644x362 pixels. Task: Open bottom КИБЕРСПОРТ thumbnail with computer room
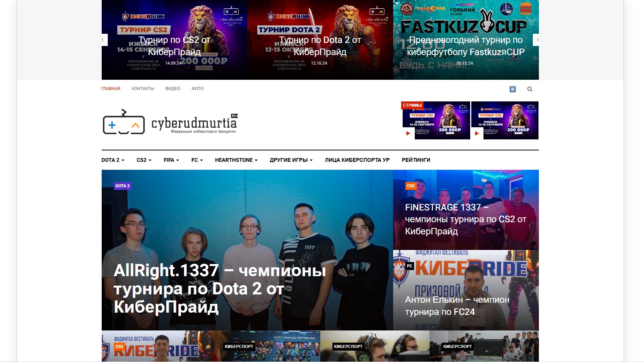pos(484,346)
